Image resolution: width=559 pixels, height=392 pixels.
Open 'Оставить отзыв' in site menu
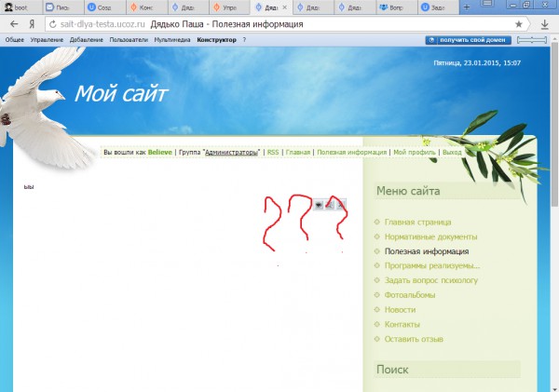pos(414,339)
